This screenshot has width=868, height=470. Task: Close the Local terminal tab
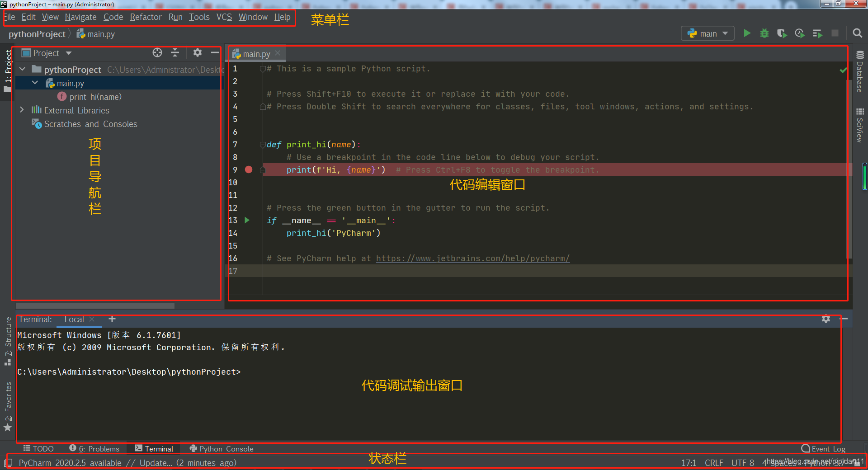92,319
